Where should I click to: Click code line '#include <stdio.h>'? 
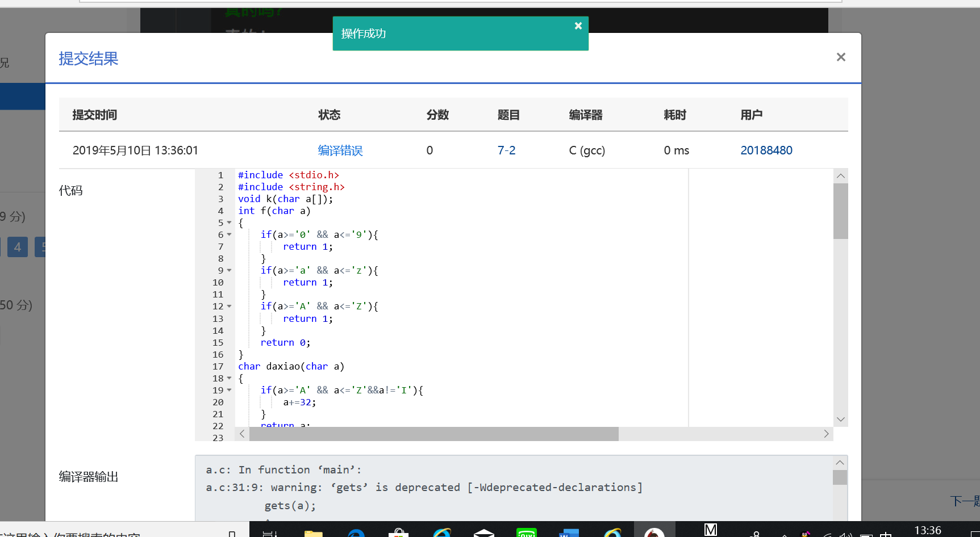pos(289,175)
